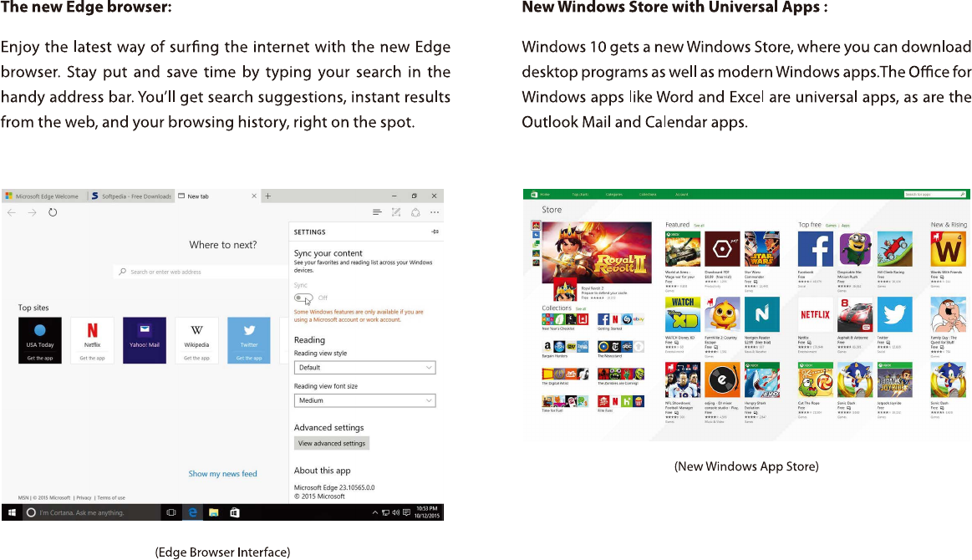
Task: Show hidden tray icons chevron
Action: tap(375, 513)
